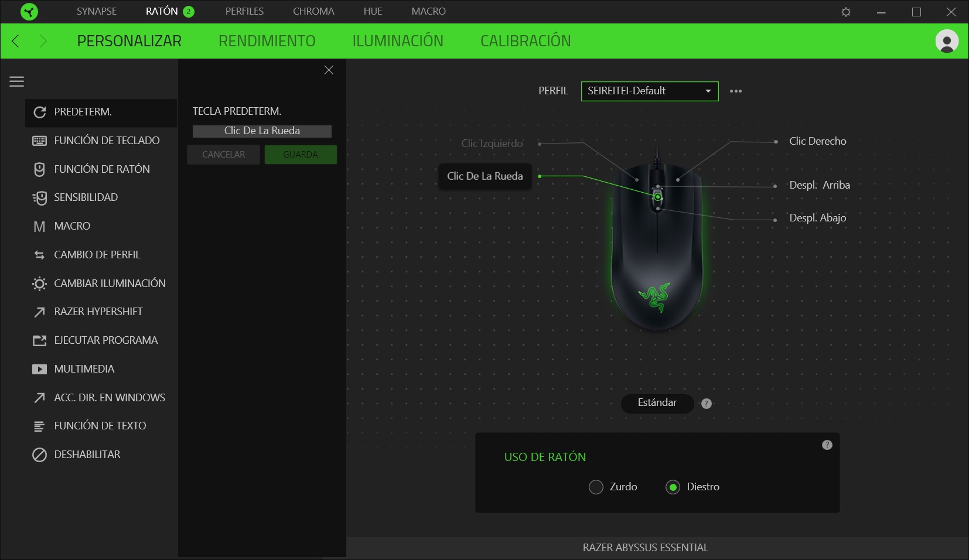Open the Hue tab

point(373,12)
